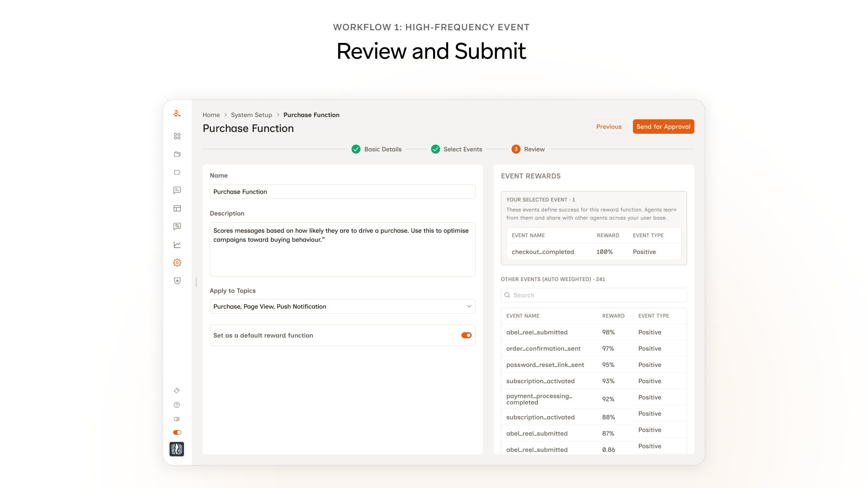
Task: Select the Review step label
Action: point(534,149)
